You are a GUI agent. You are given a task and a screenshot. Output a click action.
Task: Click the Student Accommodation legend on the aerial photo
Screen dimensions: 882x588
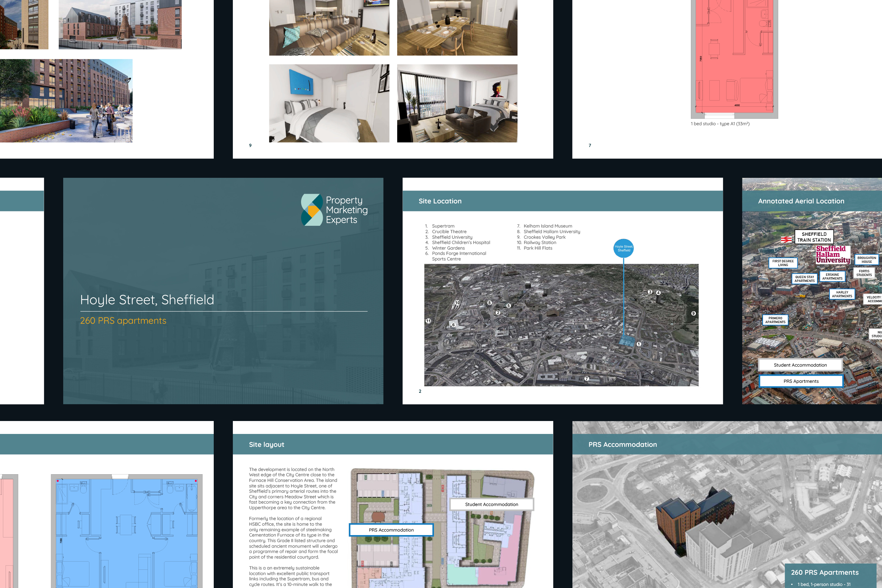(800, 365)
